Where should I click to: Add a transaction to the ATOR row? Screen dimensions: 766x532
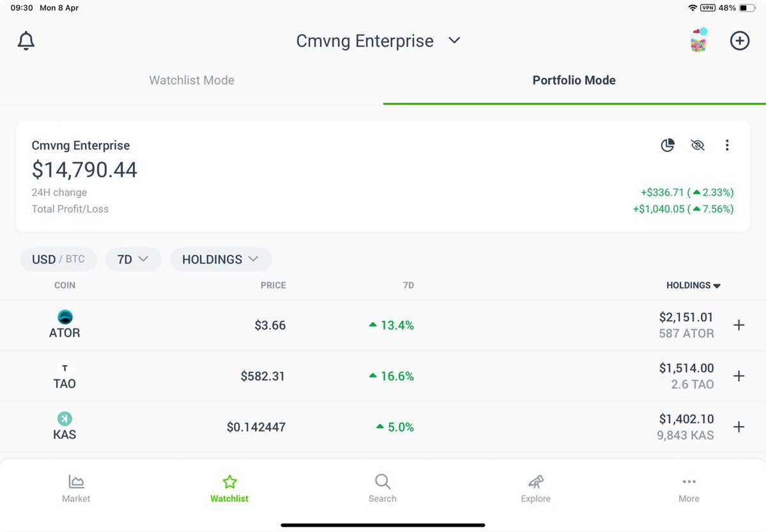(x=739, y=325)
